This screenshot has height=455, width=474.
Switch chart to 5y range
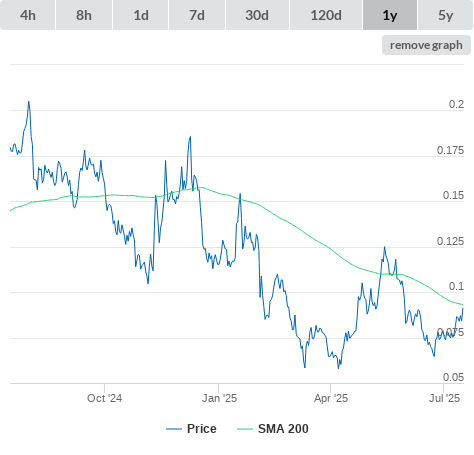445,15
